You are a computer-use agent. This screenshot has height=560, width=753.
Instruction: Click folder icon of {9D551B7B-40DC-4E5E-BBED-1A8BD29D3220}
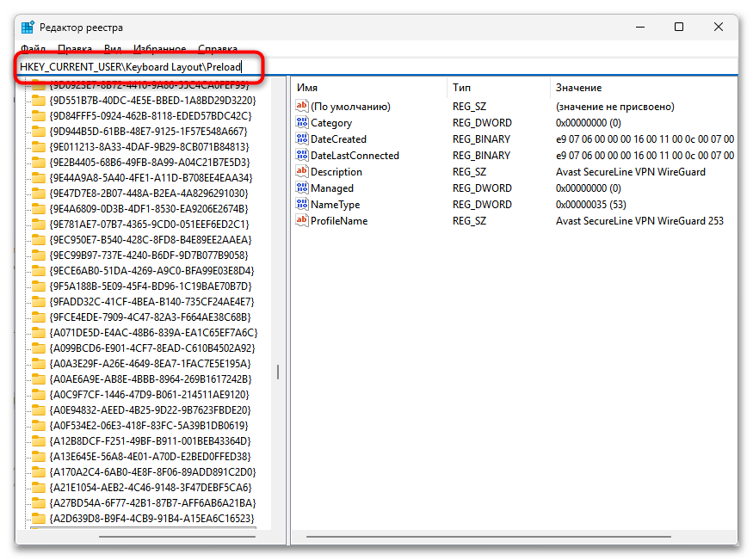tap(39, 101)
